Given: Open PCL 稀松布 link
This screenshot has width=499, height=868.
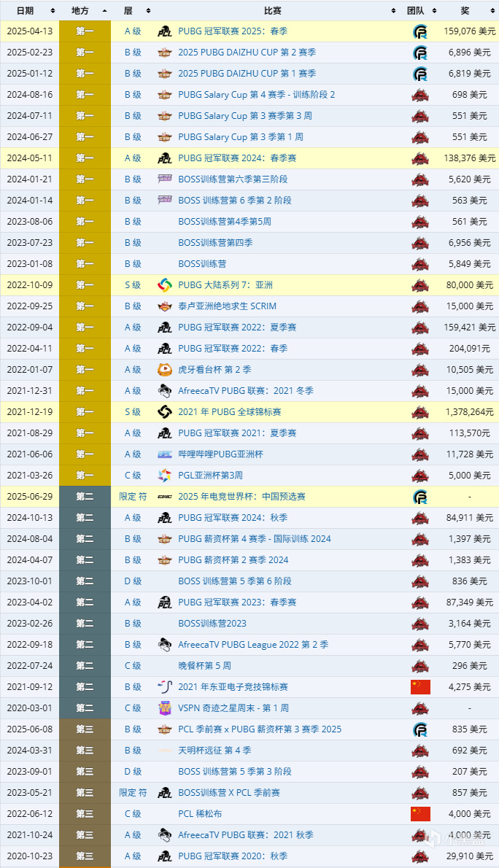Looking at the screenshot, I should tap(200, 814).
